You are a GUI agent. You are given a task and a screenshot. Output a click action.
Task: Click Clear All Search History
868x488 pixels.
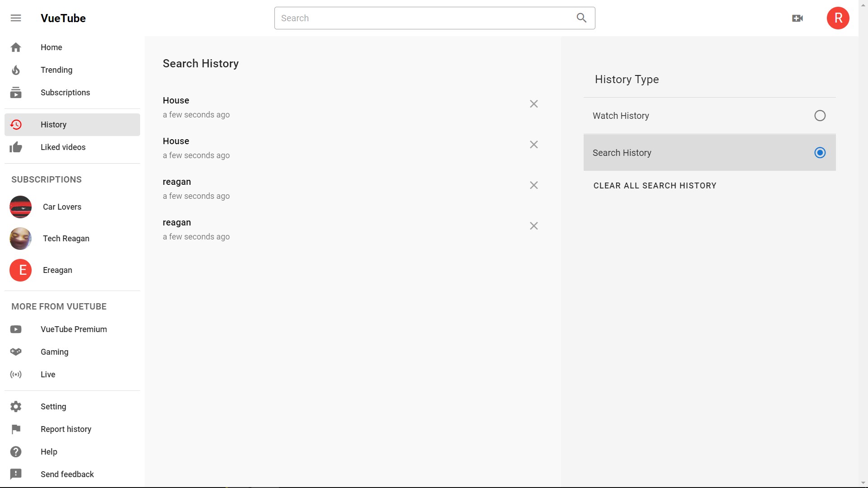(655, 186)
